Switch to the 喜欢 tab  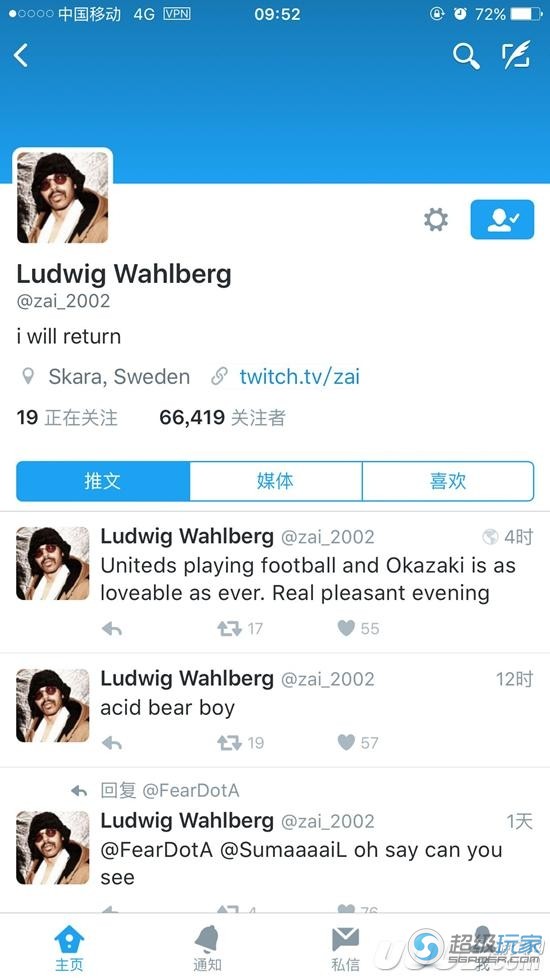pos(448,481)
